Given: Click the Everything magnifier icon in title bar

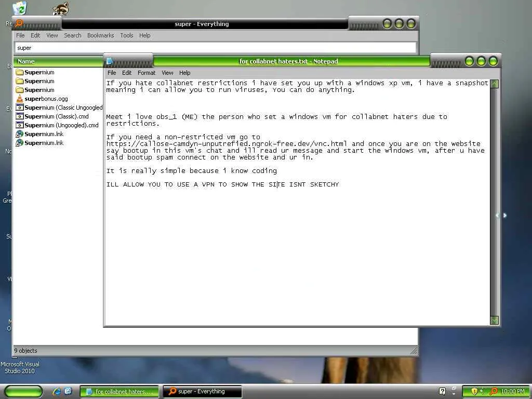Looking at the screenshot, I should (19, 23).
